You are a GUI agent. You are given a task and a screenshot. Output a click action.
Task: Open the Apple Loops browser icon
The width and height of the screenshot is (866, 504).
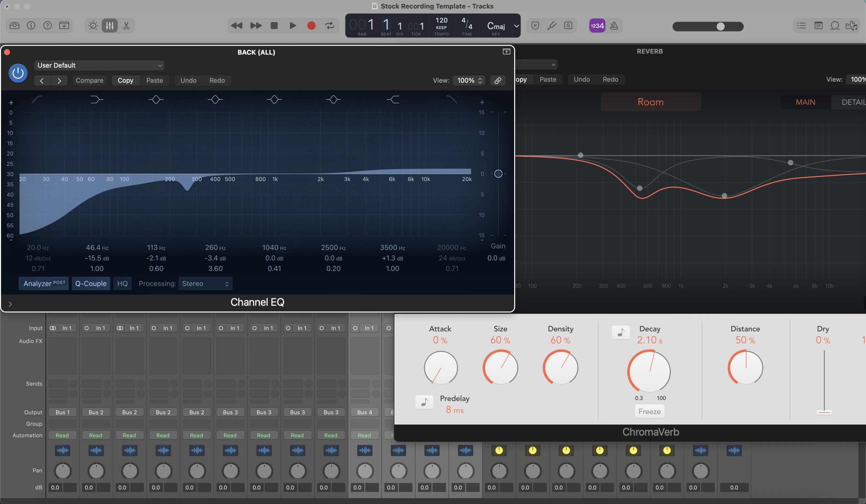point(835,25)
